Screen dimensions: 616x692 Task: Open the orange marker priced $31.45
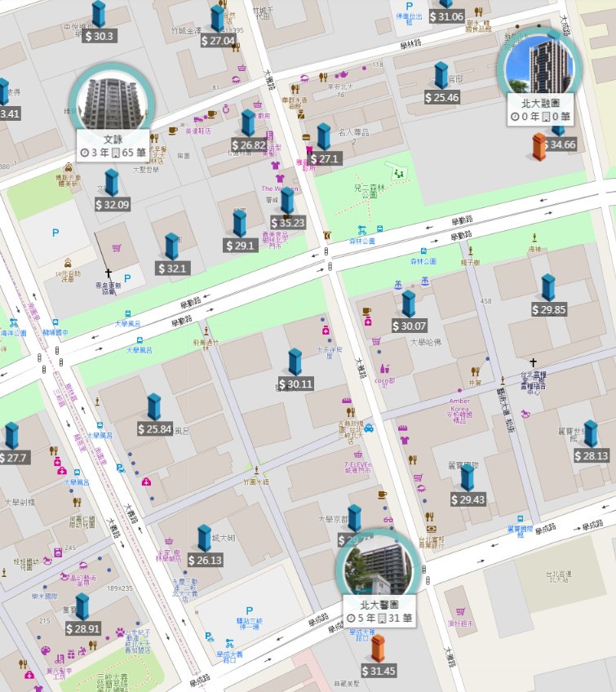click(378, 649)
